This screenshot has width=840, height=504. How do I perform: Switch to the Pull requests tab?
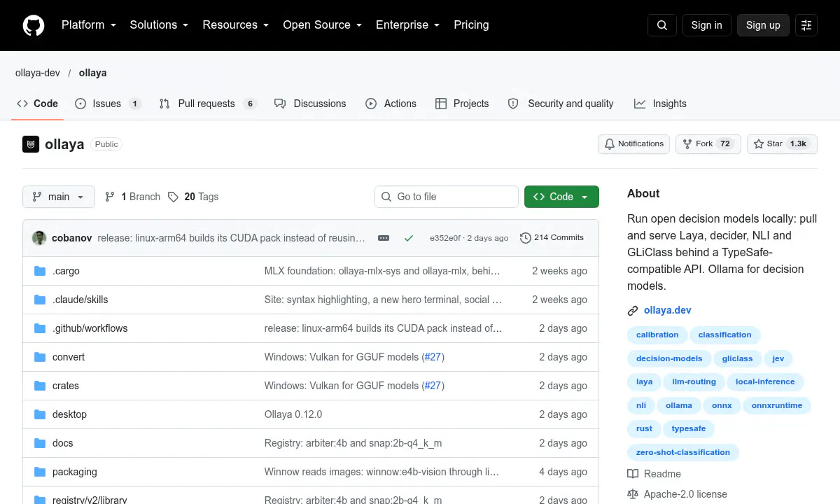[208, 104]
